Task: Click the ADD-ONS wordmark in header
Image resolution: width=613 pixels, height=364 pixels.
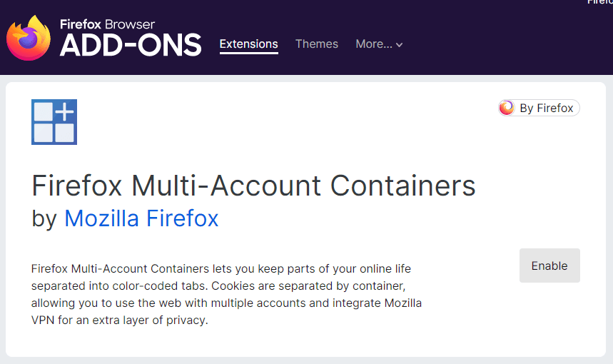Action: [131, 46]
